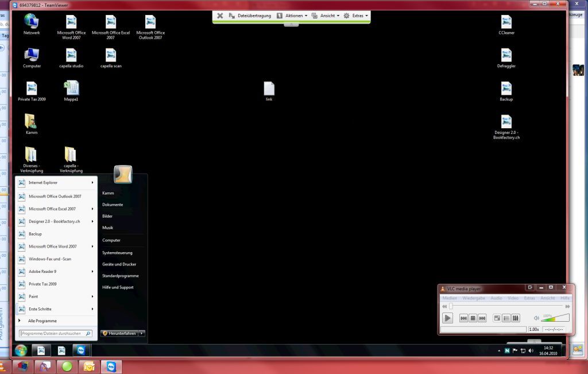Open Microsoft Office Word 2007 desktop icon
The height and width of the screenshot is (374, 588).
click(71, 27)
